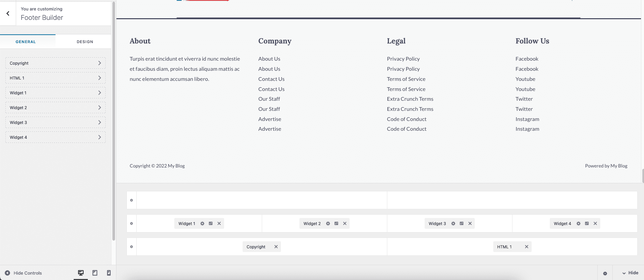This screenshot has height=280, width=644.
Task: Switch to desktop preview device
Action: coord(81,273)
